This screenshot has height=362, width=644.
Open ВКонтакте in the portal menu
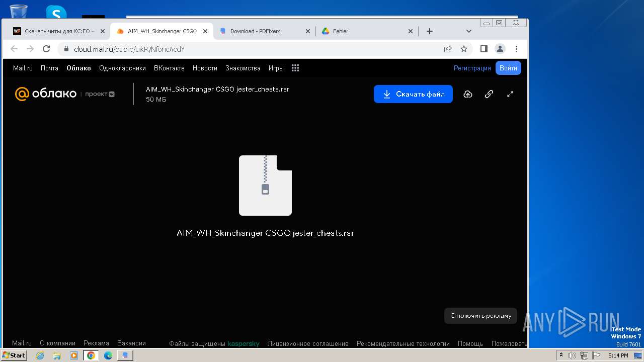tap(169, 68)
